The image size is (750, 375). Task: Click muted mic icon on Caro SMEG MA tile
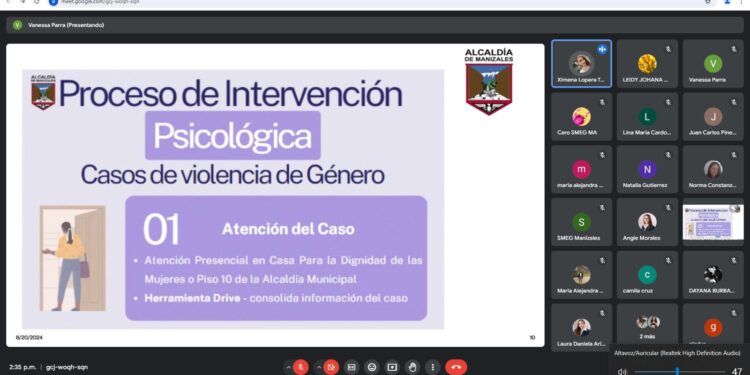click(x=602, y=102)
